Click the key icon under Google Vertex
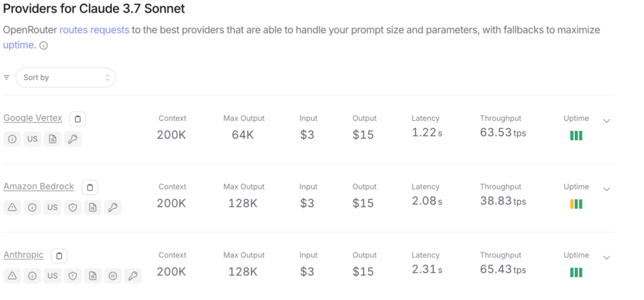The width and height of the screenshot is (644, 300). coord(73,139)
